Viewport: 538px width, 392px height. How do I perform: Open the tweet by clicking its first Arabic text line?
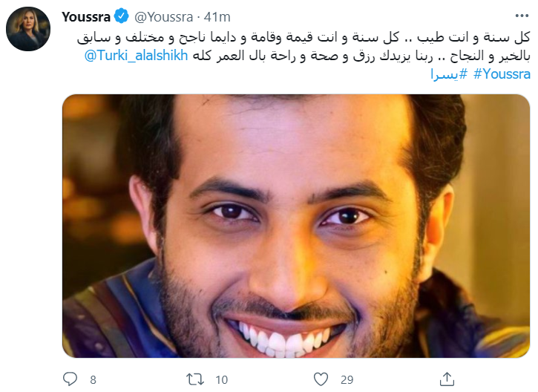(304, 37)
